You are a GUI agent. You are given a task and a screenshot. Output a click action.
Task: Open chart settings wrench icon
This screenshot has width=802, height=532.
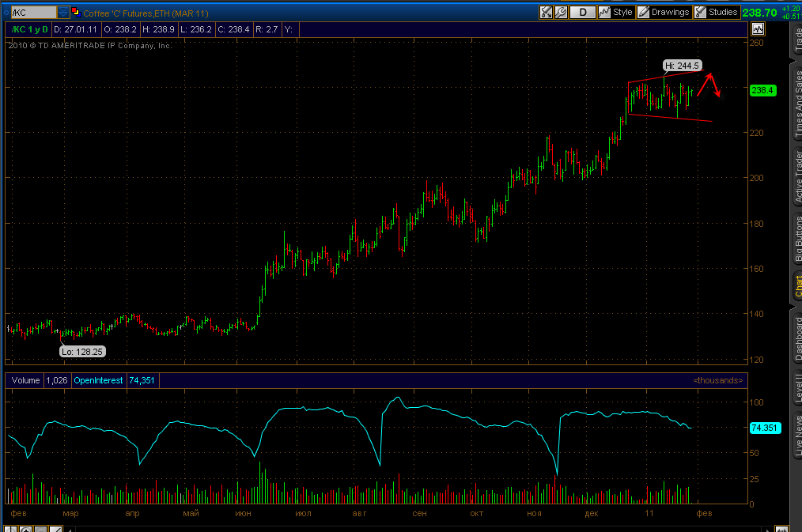click(561, 13)
